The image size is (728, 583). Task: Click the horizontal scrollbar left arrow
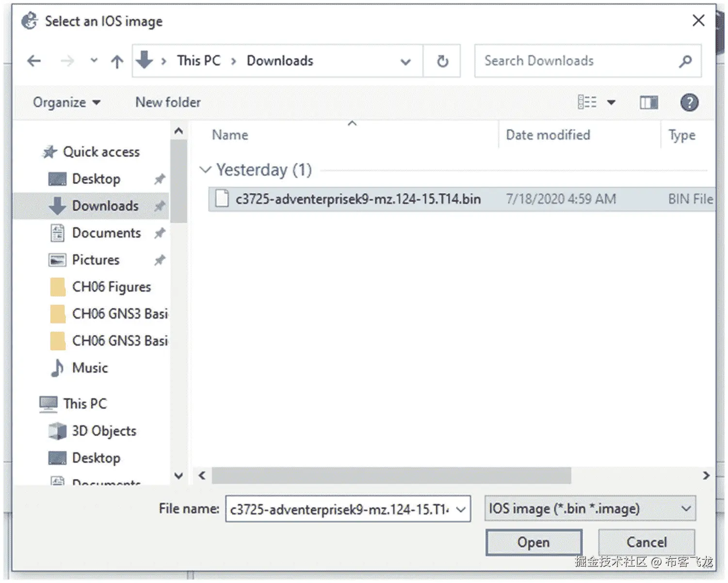[x=202, y=476]
